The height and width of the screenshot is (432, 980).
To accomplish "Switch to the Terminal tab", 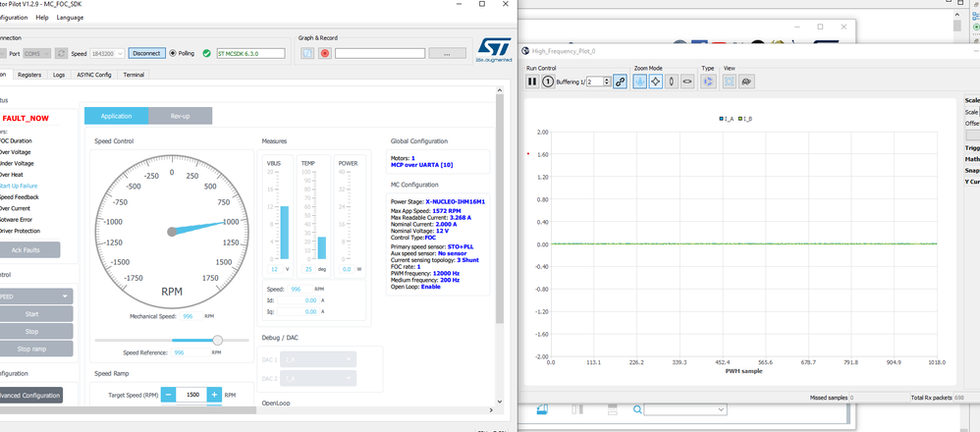I will tap(134, 75).
